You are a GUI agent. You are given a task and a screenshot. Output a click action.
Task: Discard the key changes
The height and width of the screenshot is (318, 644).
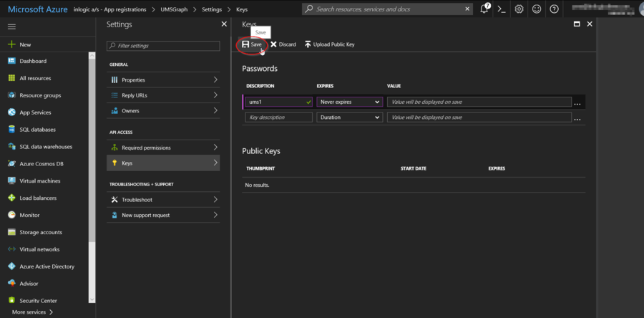click(283, 44)
